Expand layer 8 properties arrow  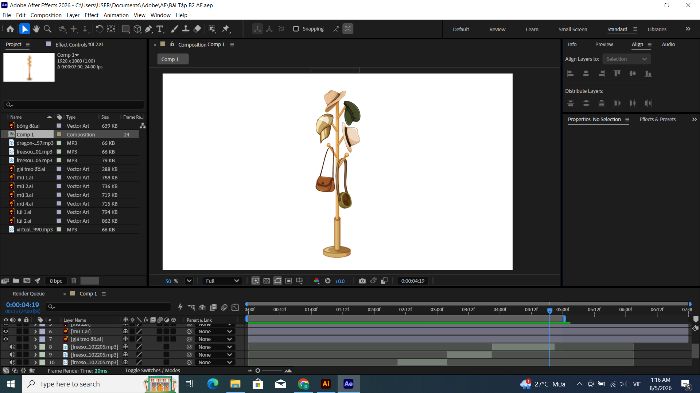pyautogui.click(x=36, y=347)
